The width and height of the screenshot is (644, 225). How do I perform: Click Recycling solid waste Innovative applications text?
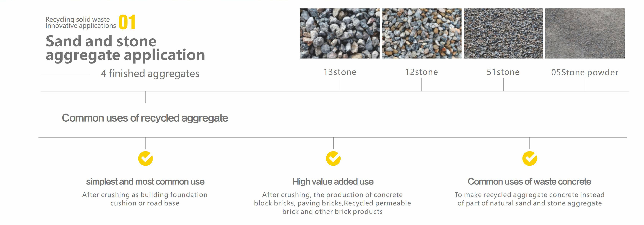(80, 22)
